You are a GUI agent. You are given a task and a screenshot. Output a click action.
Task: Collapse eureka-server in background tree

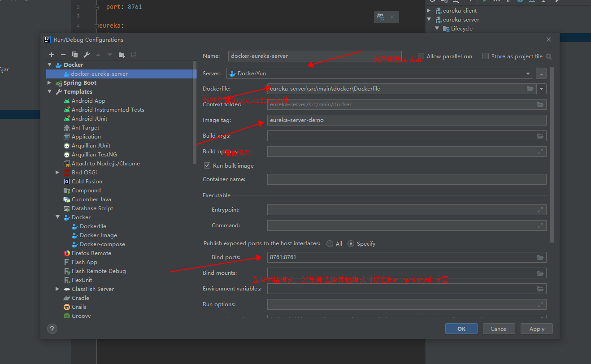click(x=429, y=19)
